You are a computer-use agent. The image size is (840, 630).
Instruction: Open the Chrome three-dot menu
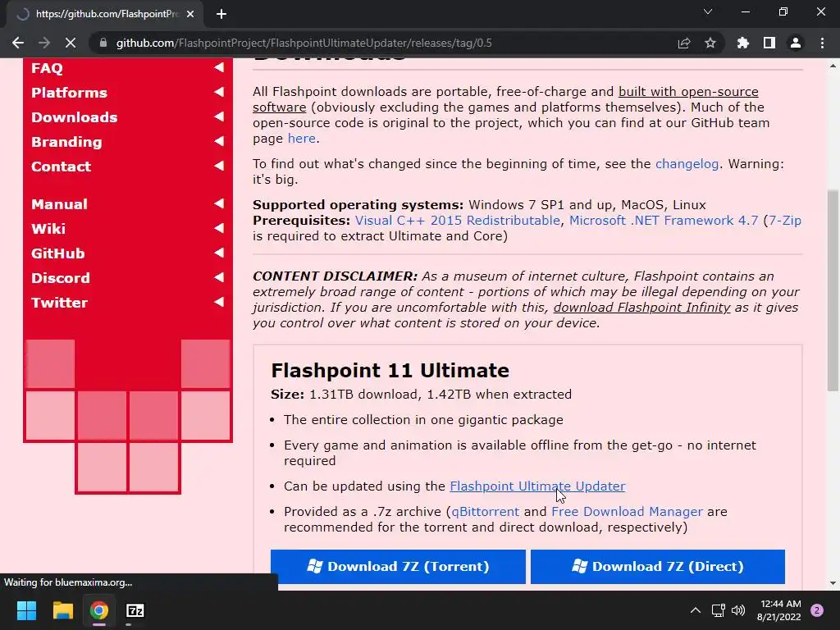pyautogui.click(x=822, y=43)
